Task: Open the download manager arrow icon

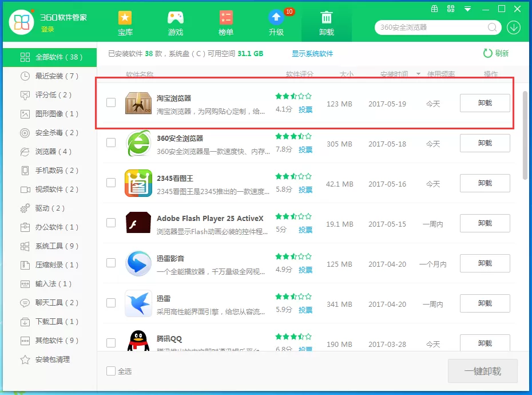Action: coord(514,27)
